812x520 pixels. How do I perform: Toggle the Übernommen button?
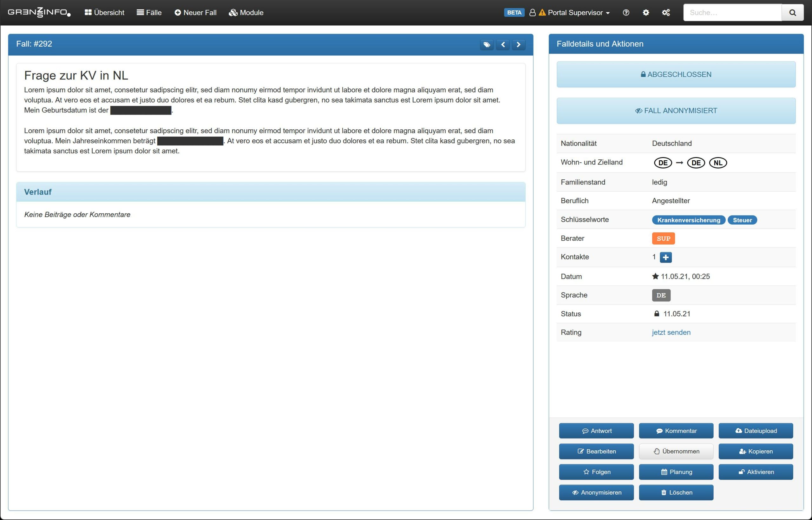[676, 451]
